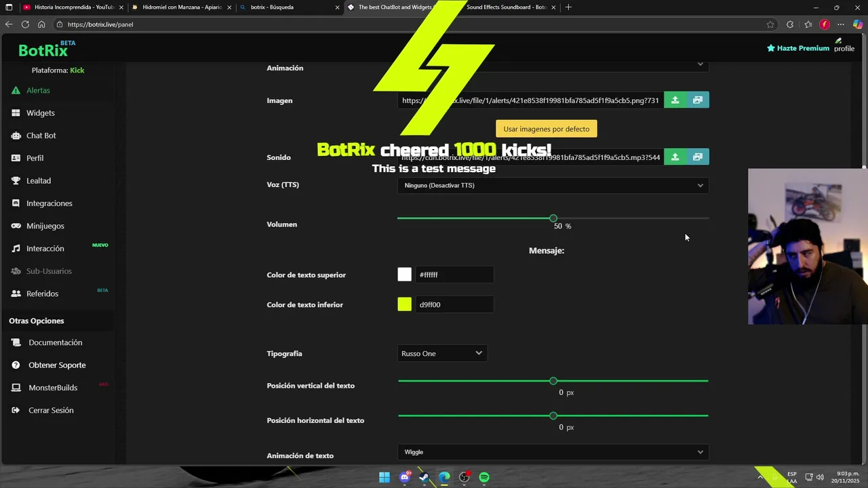Image resolution: width=868 pixels, height=488 pixels.
Task: Click the taskbar volume speaker icon
Action: tap(821, 477)
